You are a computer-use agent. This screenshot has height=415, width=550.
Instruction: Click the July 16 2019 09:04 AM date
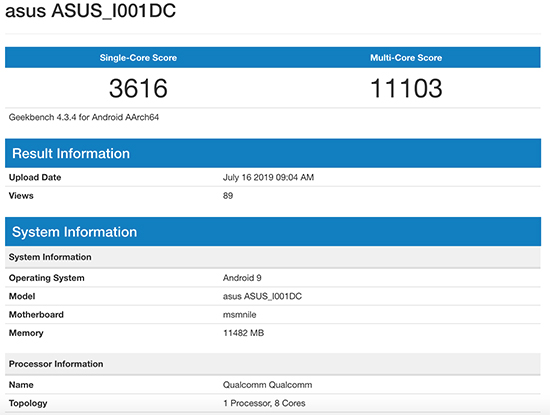(268, 178)
